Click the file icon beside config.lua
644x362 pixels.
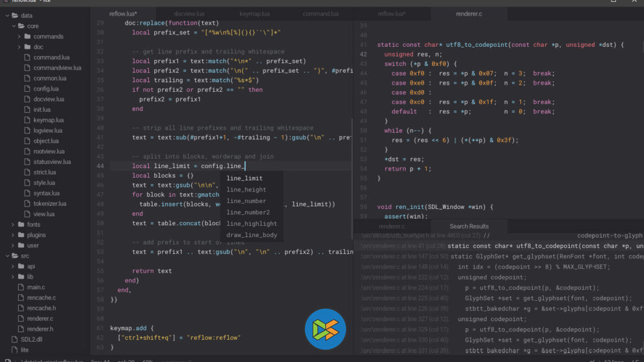point(27,89)
